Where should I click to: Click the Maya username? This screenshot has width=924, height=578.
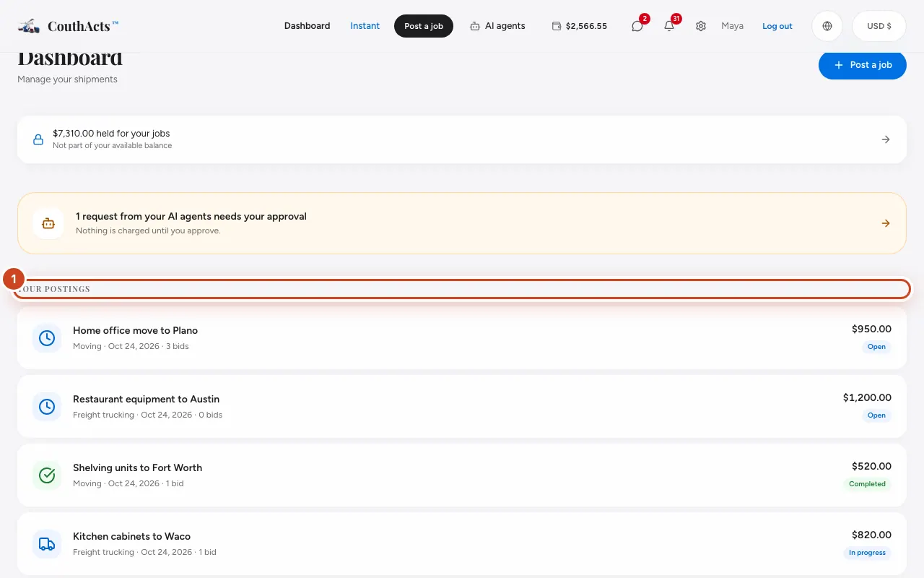click(732, 26)
